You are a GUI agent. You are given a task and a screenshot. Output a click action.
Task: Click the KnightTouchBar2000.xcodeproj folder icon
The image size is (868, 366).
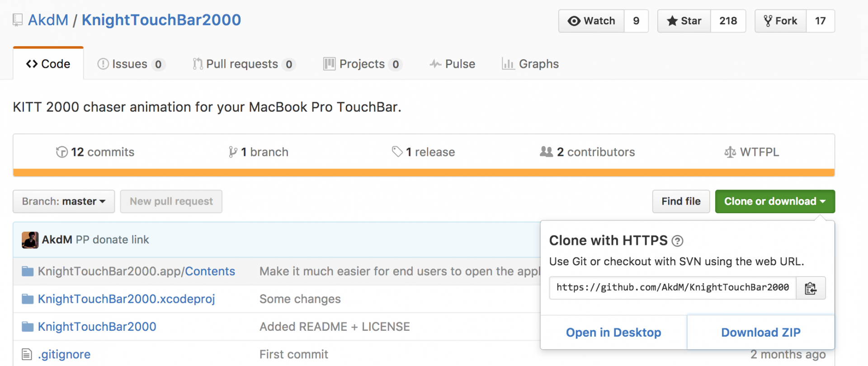click(x=28, y=299)
